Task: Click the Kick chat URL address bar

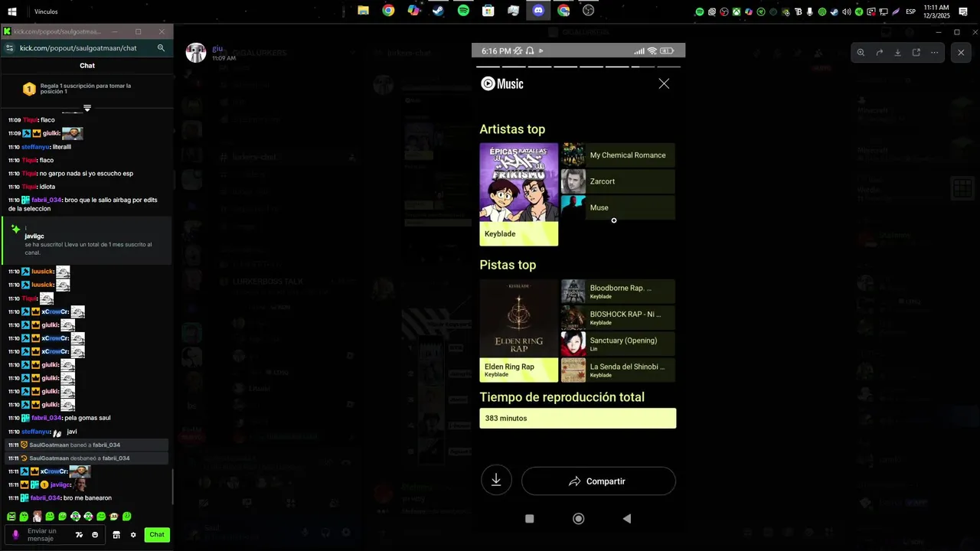Action: click(x=78, y=47)
